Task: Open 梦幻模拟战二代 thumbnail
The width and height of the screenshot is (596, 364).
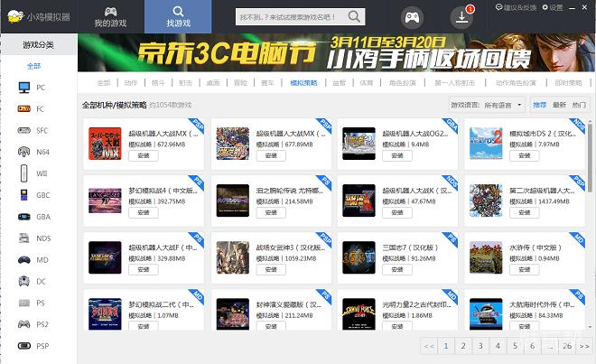Action: pos(105,313)
